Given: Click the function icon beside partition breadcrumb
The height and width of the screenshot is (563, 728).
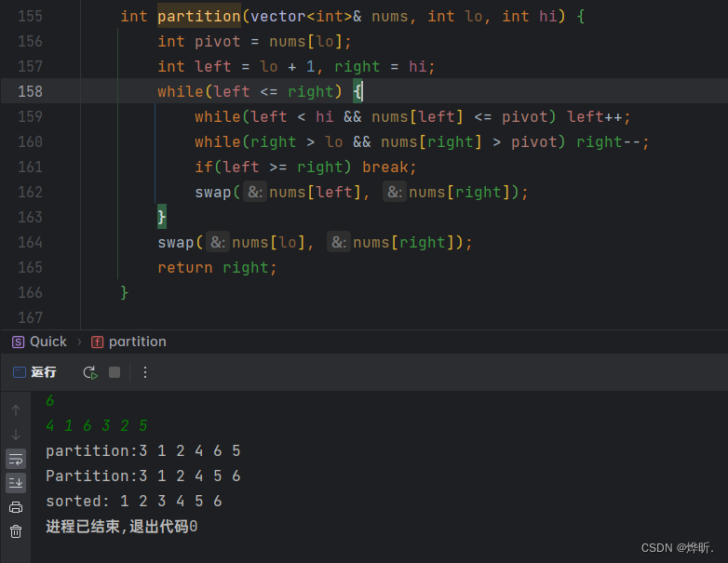Looking at the screenshot, I should pyautogui.click(x=97, y=342).
